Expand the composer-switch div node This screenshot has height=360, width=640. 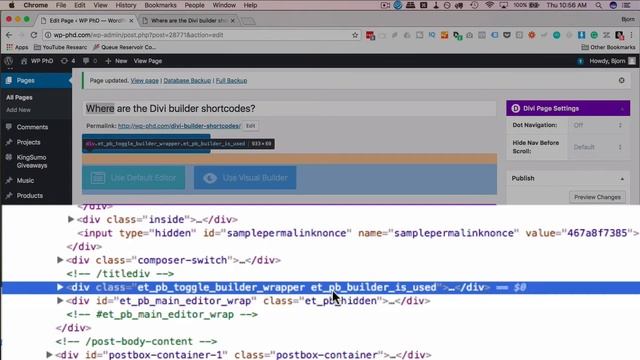(60, 260)
